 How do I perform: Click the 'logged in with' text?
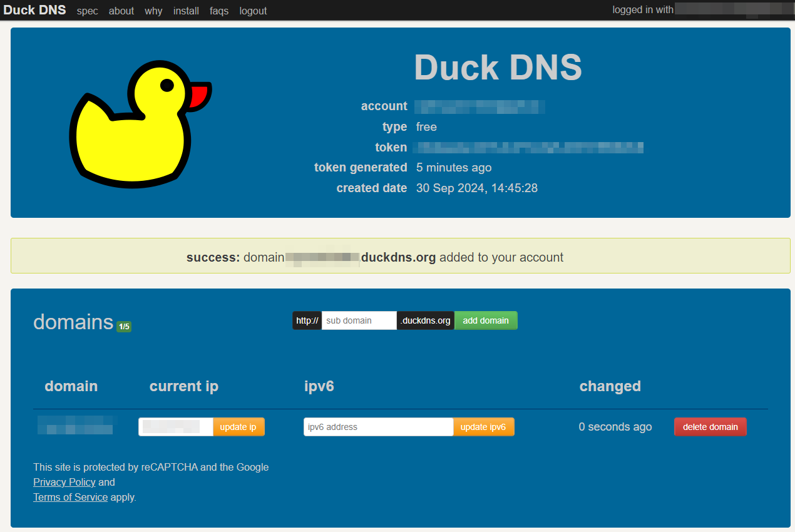643,10
